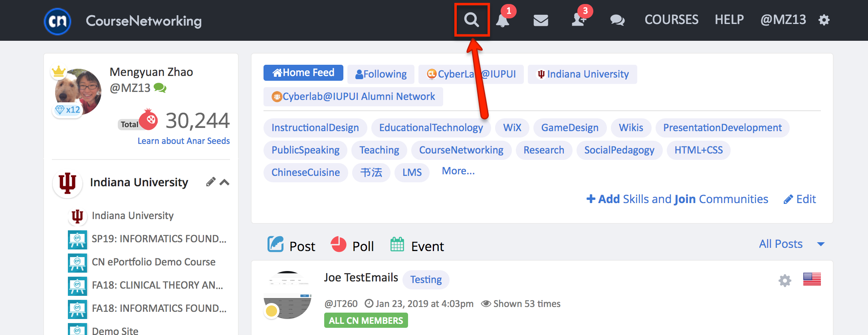Click the Anar Seeds pomegranate icon
868x335 pixels.
click(149, 120)
